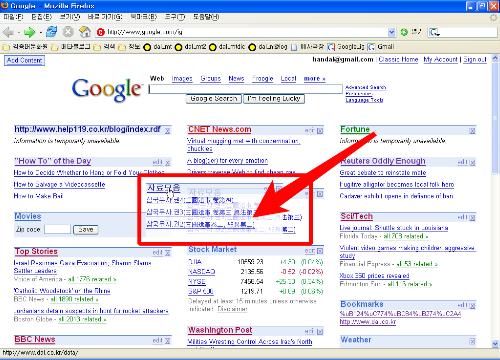Close the Top Stories module X icon
Screen dimensions: 500x360
[x=168, y=253]
